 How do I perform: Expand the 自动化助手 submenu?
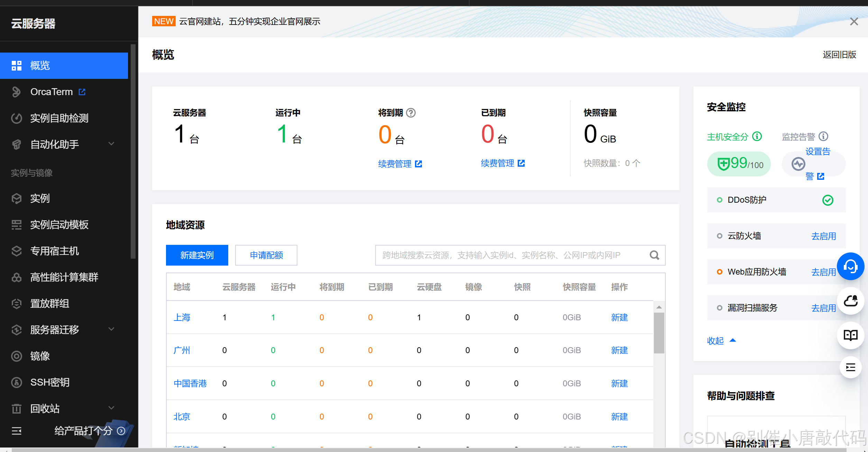click(x=111, y=144)
